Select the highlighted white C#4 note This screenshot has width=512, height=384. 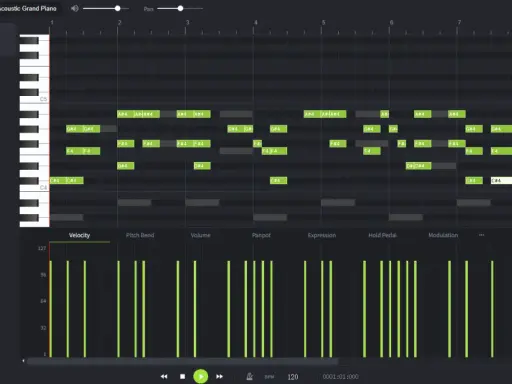click(501, 181)
